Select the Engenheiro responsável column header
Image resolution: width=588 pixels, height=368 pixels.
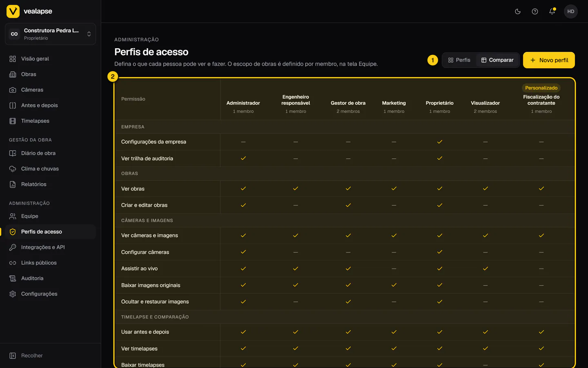point(296,100)
